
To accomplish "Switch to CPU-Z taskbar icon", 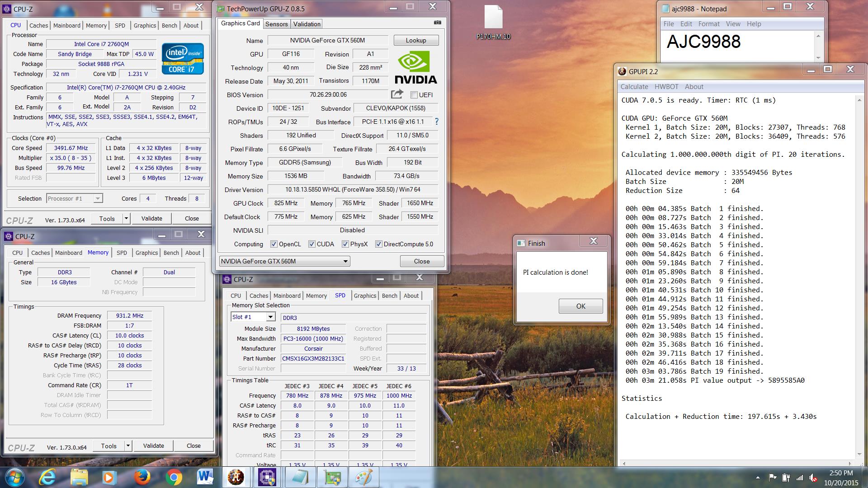I will tap(267, 477).
